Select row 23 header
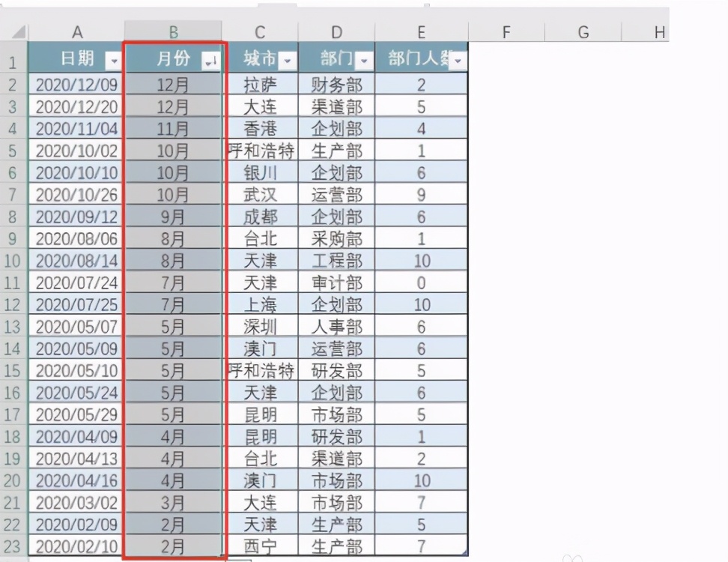The width and height of the screenshot is (728, 562). pos(13,546)
